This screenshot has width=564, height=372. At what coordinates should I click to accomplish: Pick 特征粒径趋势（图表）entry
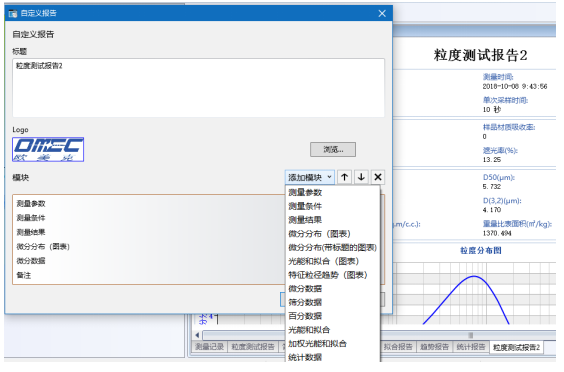(x=328, y=275)
